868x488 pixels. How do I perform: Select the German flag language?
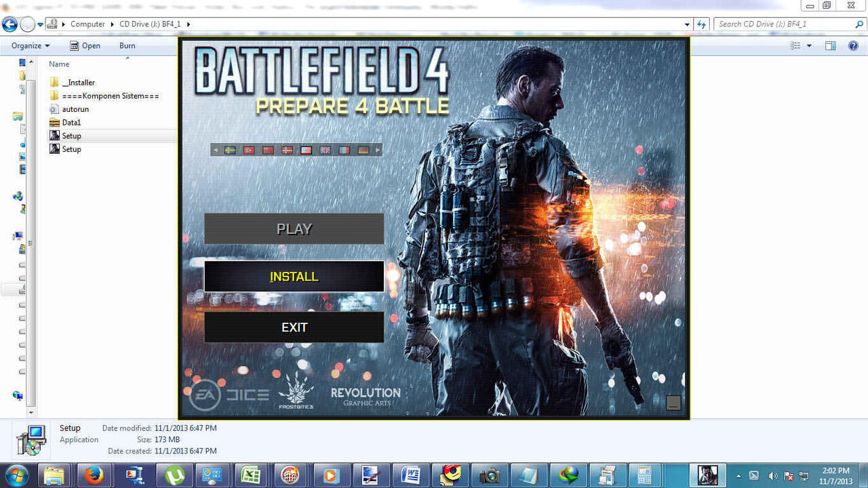click(363, 150)
